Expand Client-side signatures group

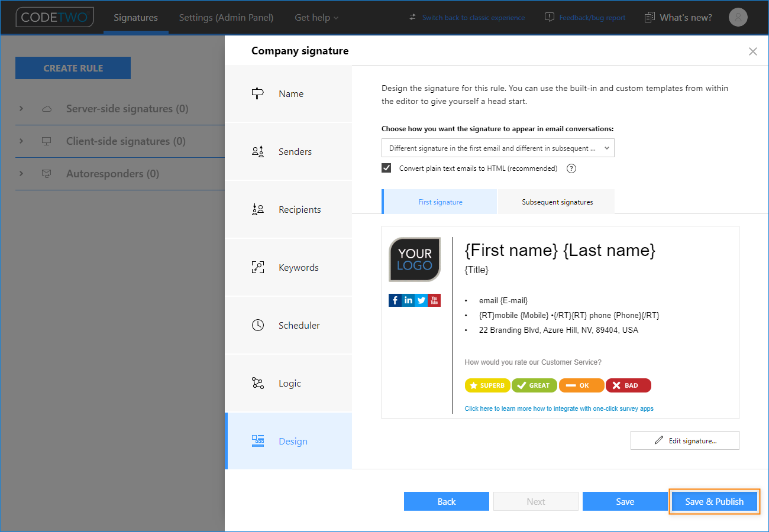[21, 141]
